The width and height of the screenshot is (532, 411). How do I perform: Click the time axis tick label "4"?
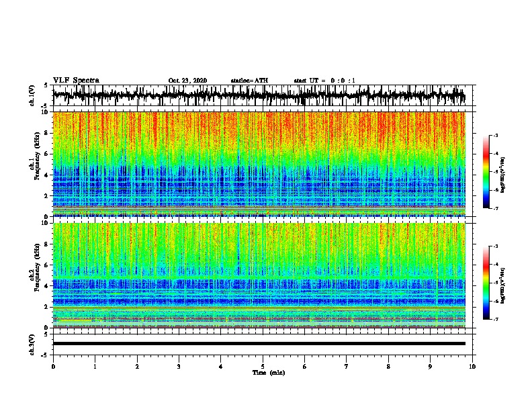coord(221,367)
